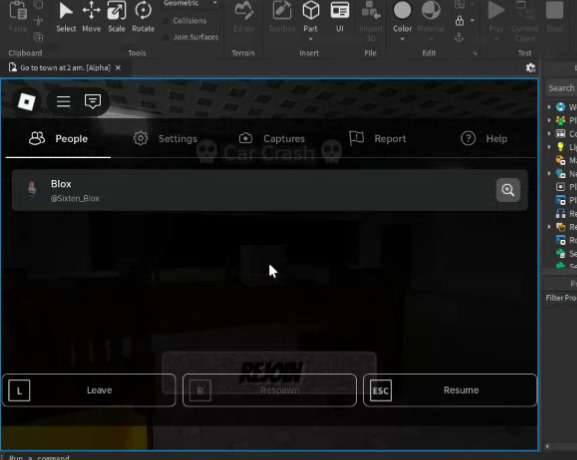Insert a Part
The width and height of the screenshot is (577, 460).
pos(311,15)
